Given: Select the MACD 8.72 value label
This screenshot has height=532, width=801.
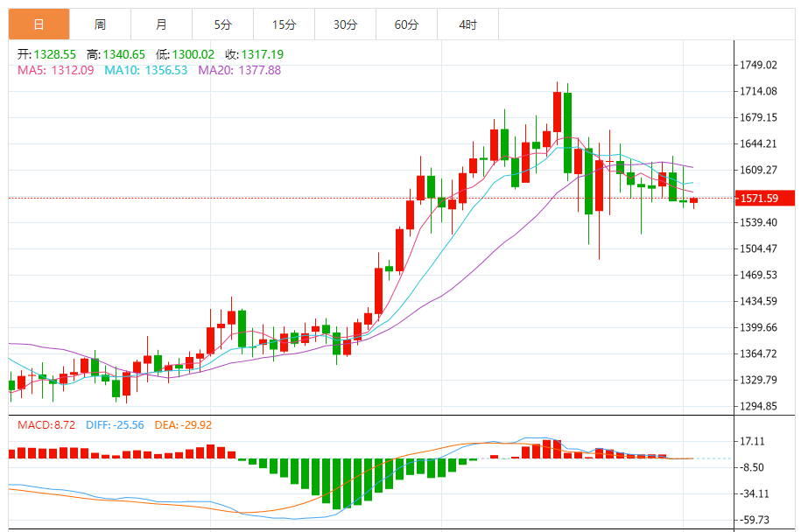Looking at the screenshot, I should click(47, 425).
